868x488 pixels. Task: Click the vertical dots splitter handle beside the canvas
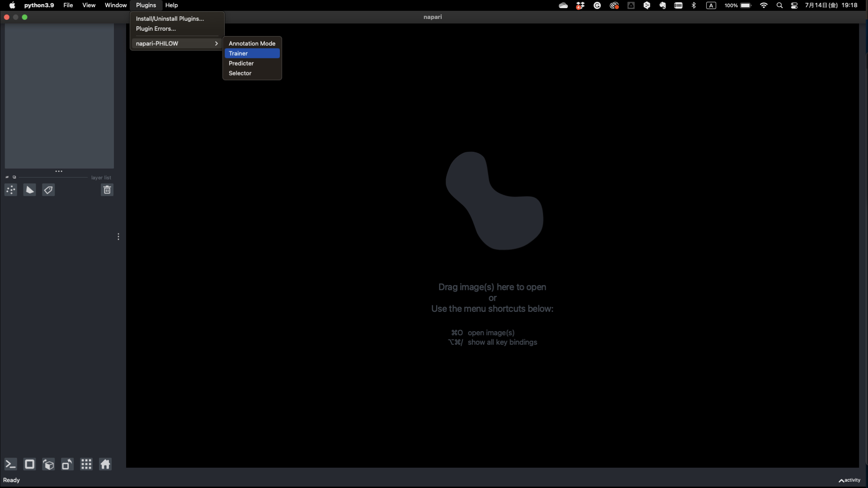(x=118, y=237)
